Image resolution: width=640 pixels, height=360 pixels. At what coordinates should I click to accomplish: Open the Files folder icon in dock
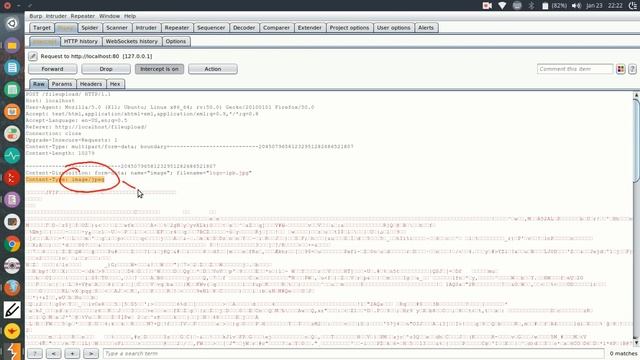coord(12,45)
